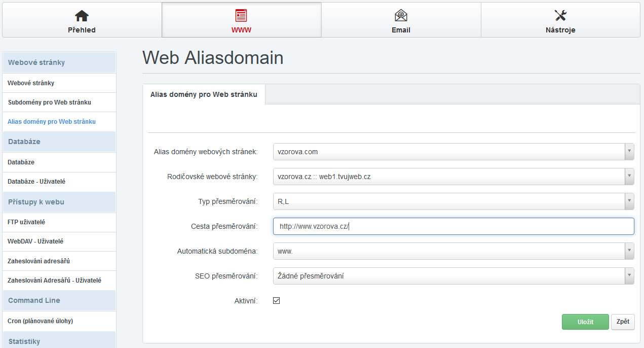Click the Zpět button
644x348 pixels.
[x=623, y=322]
